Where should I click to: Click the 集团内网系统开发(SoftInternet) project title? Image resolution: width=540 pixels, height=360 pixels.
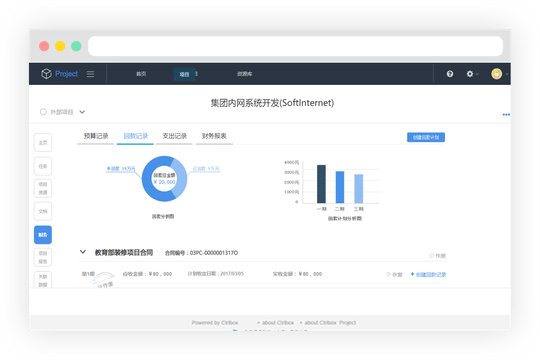click(x=272, y=103)
